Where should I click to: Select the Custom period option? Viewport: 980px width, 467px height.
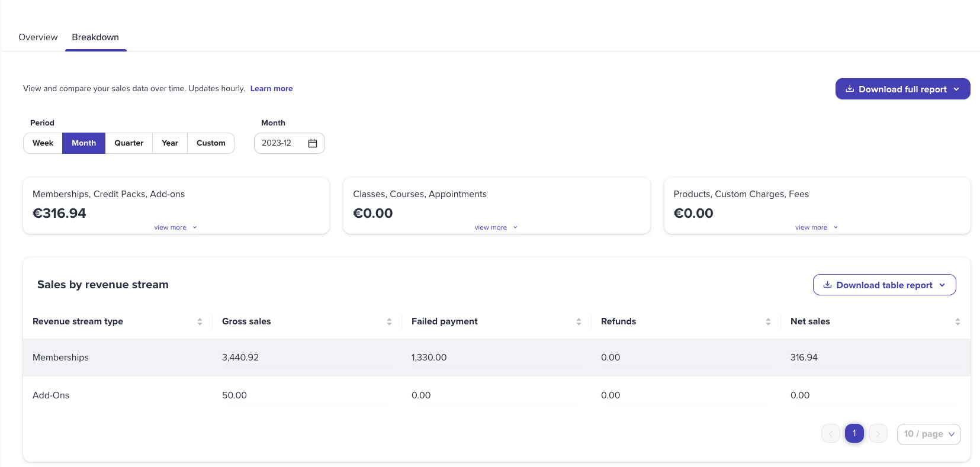click(x=211, y=143)
